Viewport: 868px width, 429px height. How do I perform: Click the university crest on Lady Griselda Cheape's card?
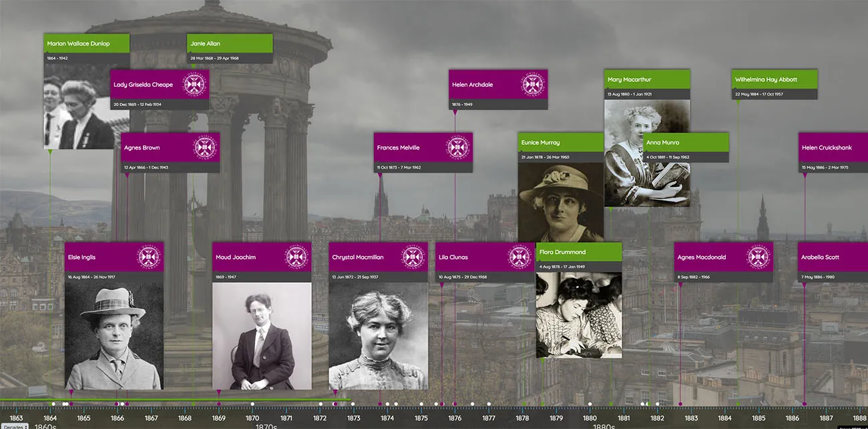pos(195,85)
